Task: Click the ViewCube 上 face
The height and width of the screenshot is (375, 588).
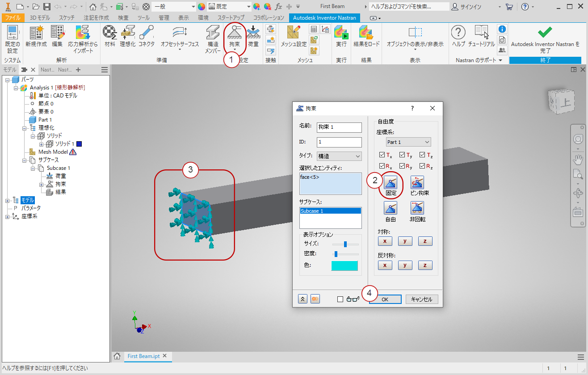Action: pos(565,102)
